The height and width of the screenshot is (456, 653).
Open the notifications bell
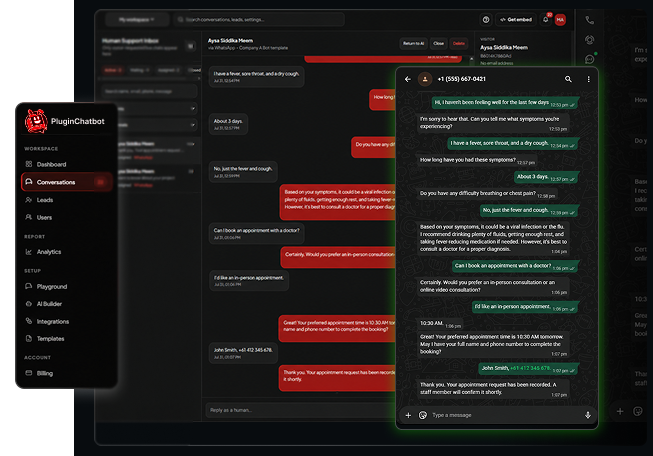point(546,20)
